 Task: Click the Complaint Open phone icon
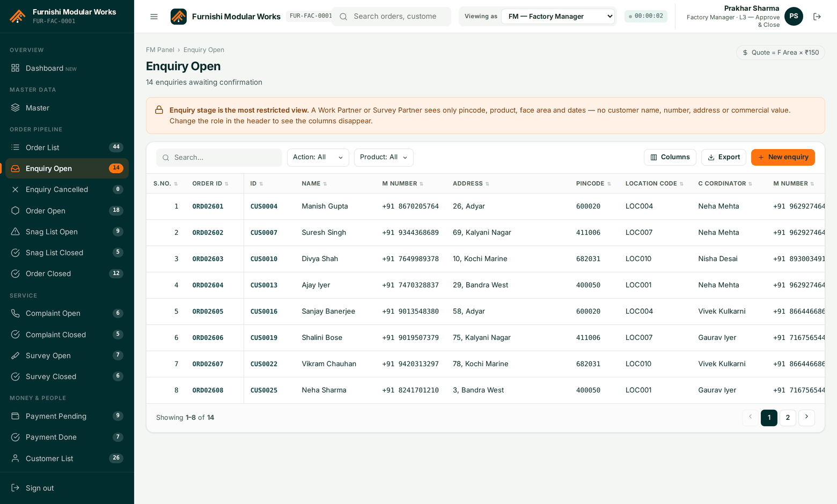(16, 313)
